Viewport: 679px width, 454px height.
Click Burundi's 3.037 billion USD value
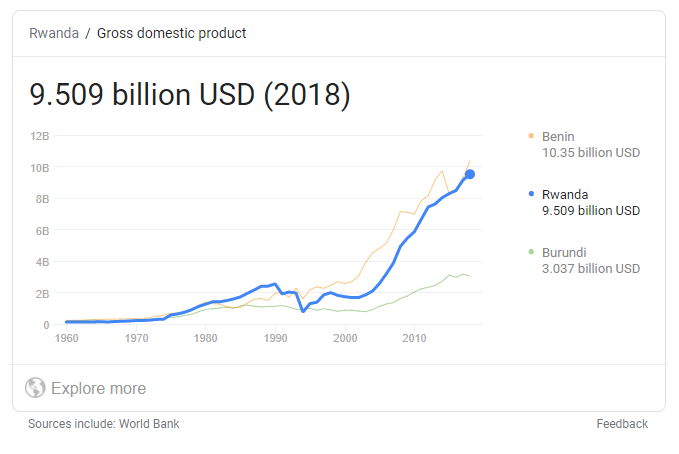[x=590, y=269]
